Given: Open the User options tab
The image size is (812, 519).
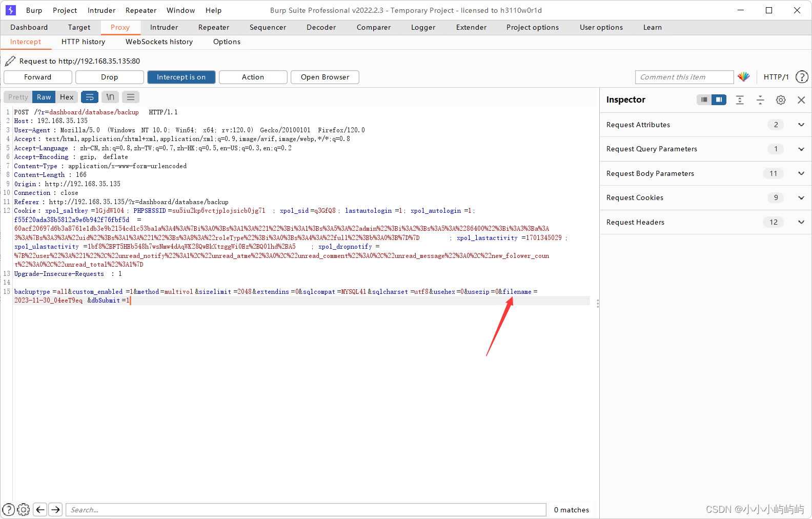Looking at the screenshot, I should coord(601,27).
